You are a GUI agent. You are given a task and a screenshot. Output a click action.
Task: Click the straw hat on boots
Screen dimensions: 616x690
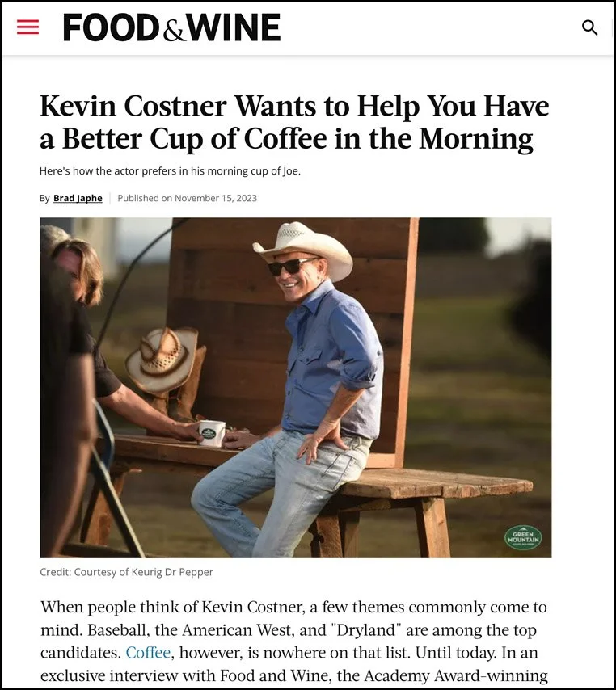pos(162,359)
